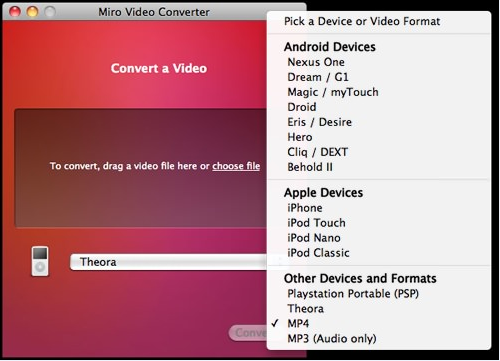Select iPod Classic device
Image resolution: width=500 pixels, height=361 pixels.
coord(379,253)
